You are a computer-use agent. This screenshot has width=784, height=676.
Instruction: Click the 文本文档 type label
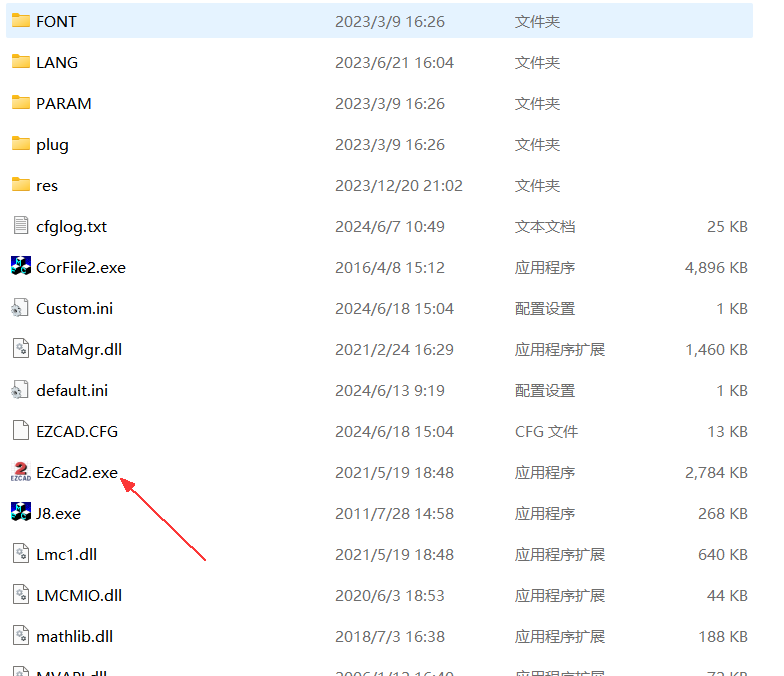[x=545, y=226]
